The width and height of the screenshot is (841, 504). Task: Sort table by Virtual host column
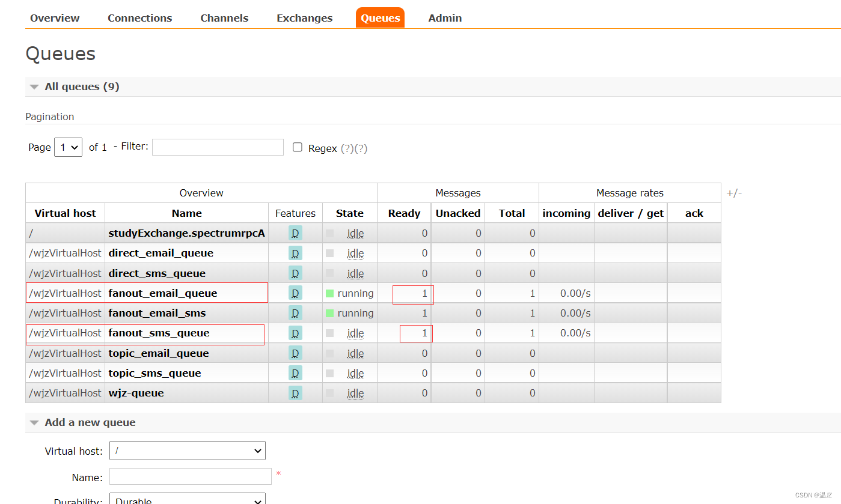pos(65,213)
